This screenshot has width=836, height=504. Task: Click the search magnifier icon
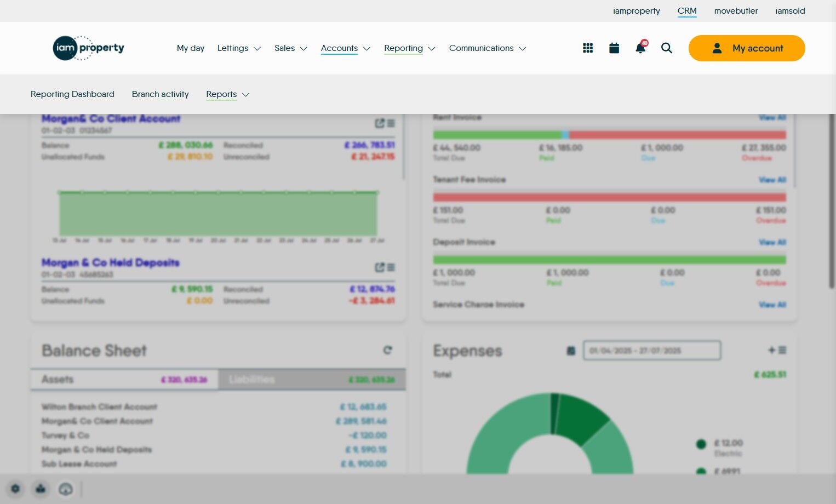tap(667, 48)
